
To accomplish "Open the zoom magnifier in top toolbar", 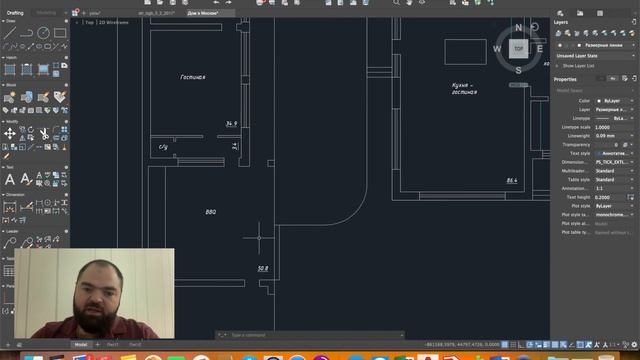I will pyautogui.click(x=396, y=2).
